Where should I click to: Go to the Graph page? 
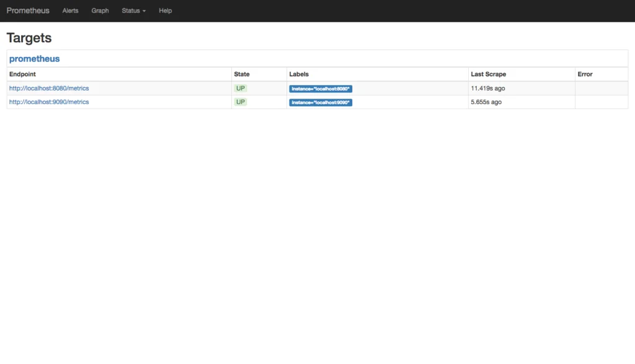tap(100, 11)
